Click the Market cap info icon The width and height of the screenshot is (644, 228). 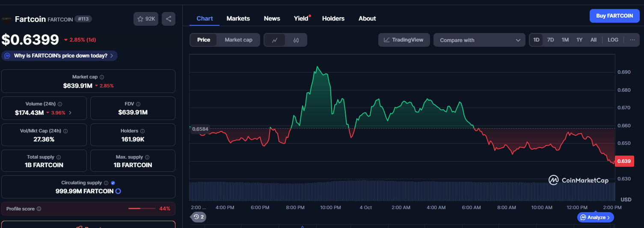coord(102,77)
